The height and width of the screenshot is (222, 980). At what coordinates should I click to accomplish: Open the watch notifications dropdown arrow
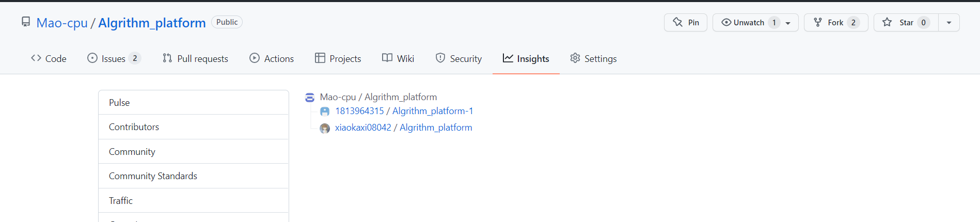tap(788, 23)
